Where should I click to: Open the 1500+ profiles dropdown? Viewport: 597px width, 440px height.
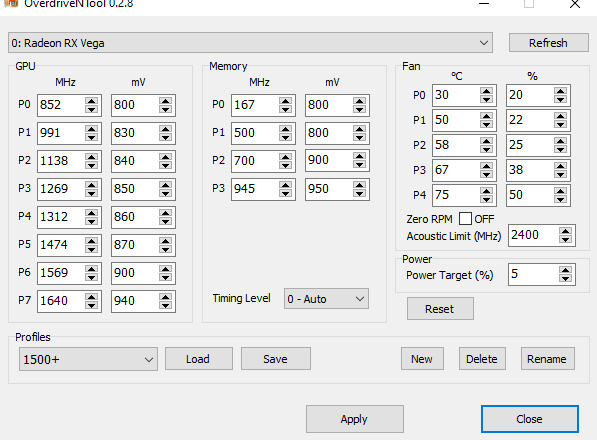(88, 359)
